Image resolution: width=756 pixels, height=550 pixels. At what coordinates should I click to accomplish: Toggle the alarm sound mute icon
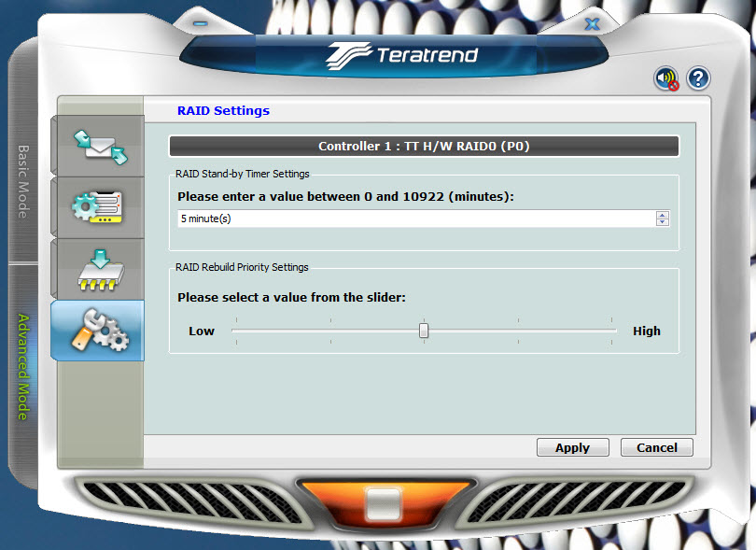tap(666, 78)
